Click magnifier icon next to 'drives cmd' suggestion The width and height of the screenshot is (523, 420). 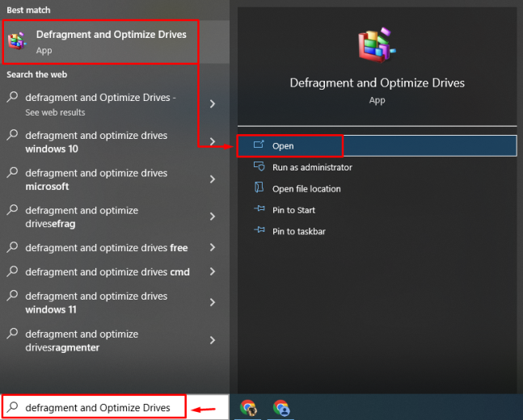click(12, 271)
